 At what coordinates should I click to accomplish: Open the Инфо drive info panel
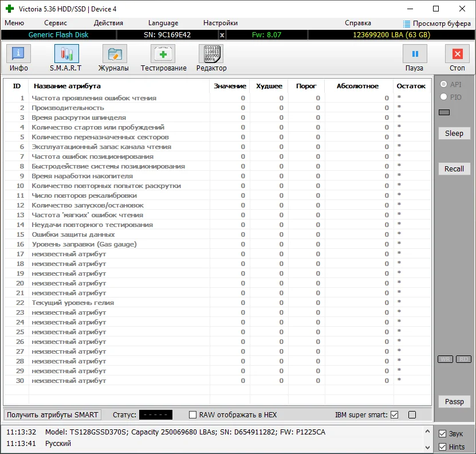[x=18, y=54]
